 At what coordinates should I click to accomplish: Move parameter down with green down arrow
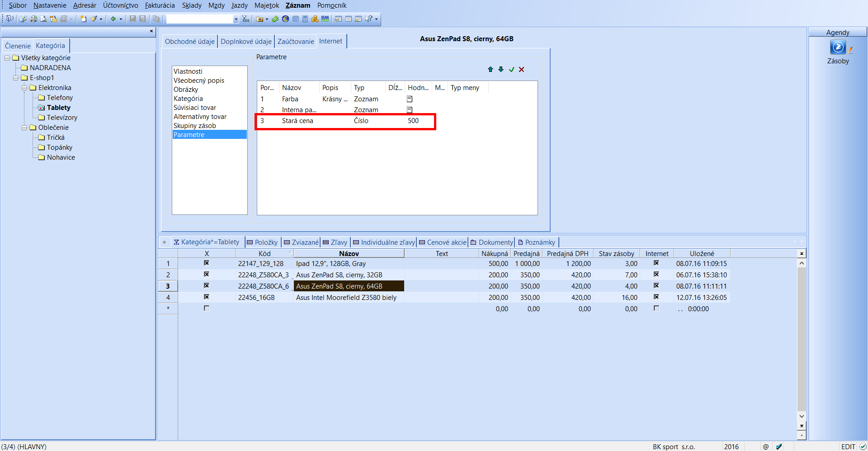[501, 69]
